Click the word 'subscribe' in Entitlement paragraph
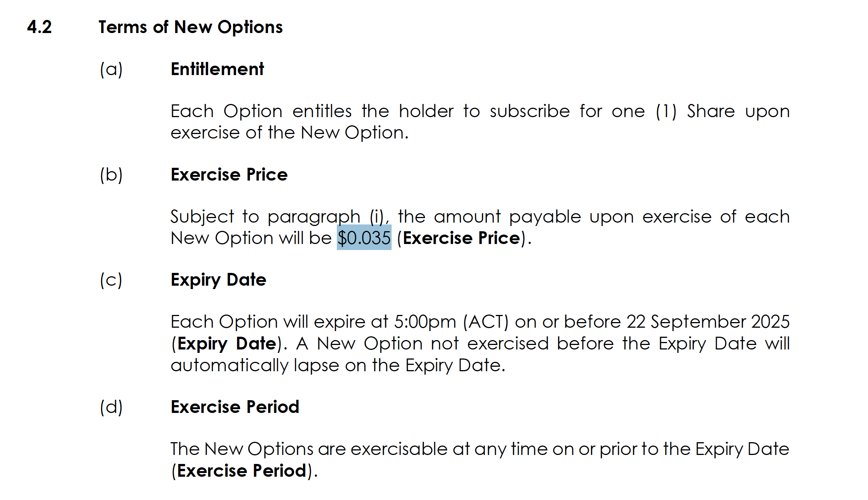868x500 pixels. tap(530, 111)
